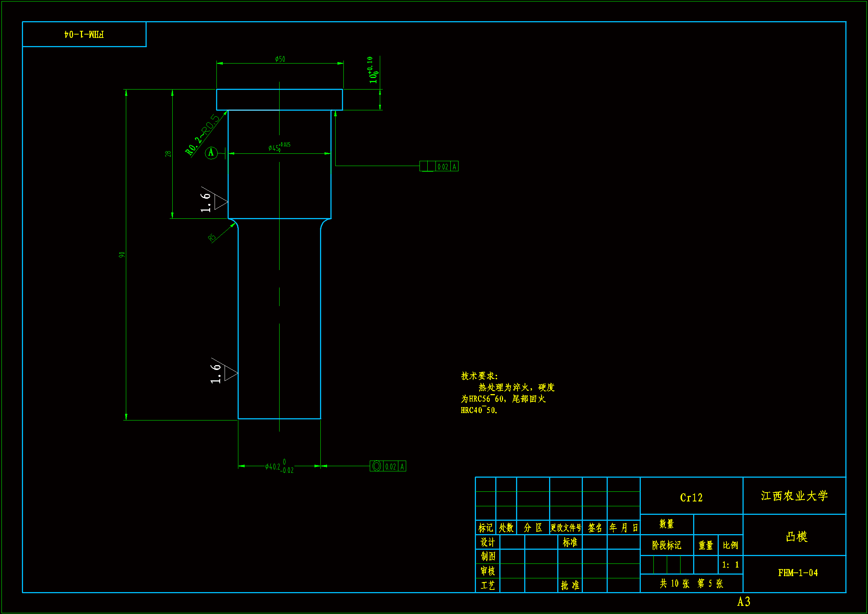Select the 江西农业大学 title block cell
This screenshot has height=614, width=868.
pos(794,496)
